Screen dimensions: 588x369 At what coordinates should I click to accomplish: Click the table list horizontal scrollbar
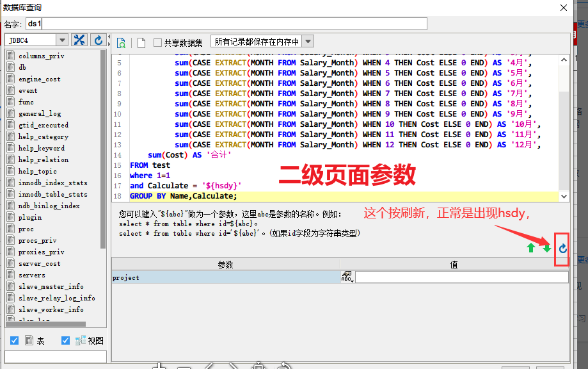point(47,324)
